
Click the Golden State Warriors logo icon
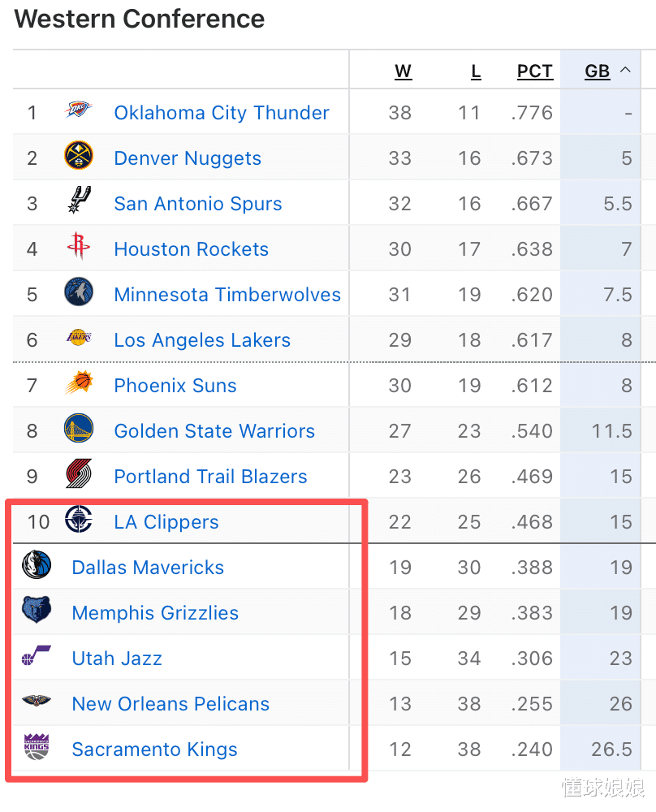point(79,430)
